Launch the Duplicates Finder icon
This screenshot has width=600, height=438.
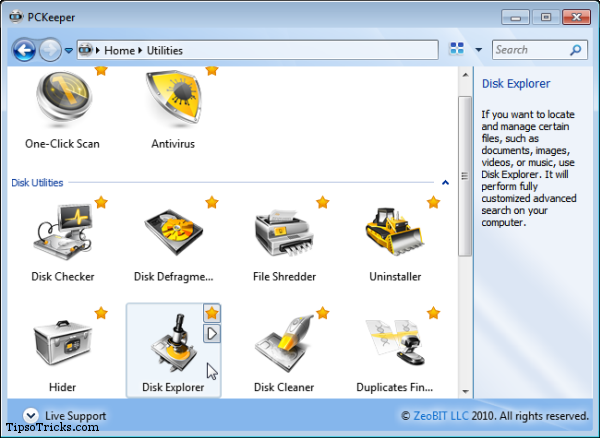click(395, 342)
